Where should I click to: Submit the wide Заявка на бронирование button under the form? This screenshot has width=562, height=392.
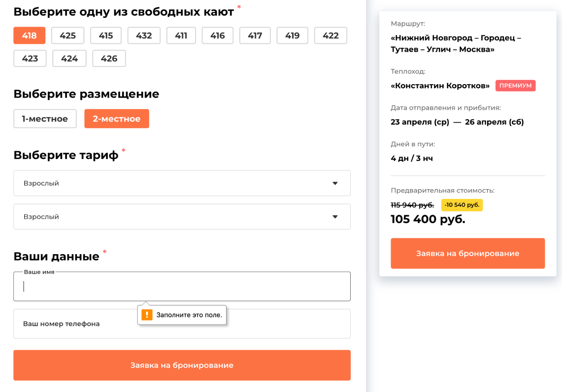point(182,365)
